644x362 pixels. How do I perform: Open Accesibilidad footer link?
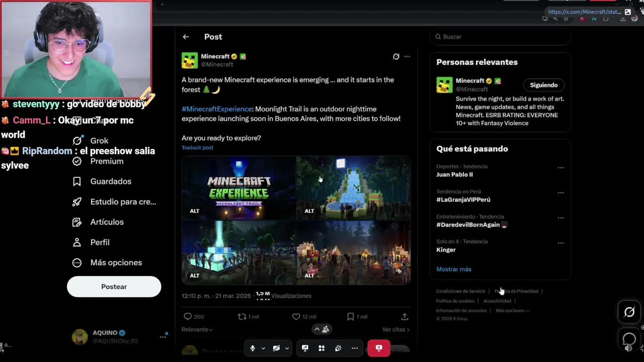497,301
